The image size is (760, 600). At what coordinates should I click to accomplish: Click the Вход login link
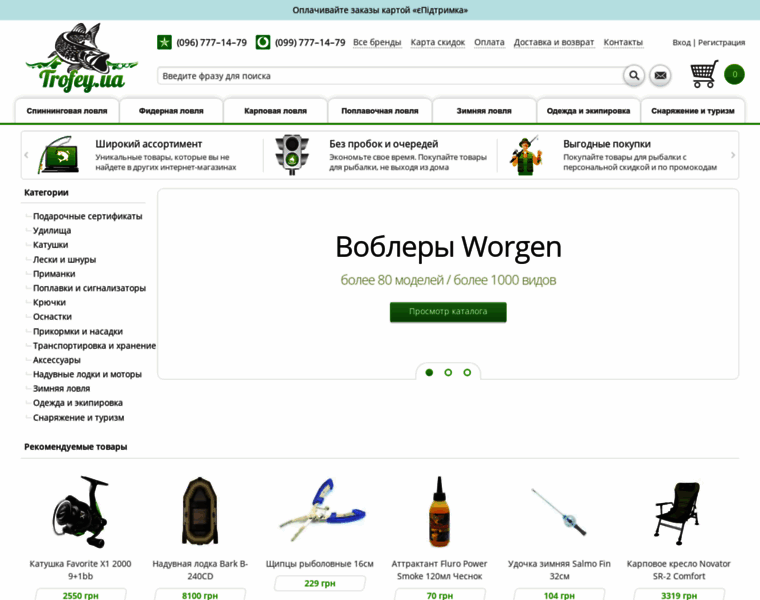click(x=681, y=43)
